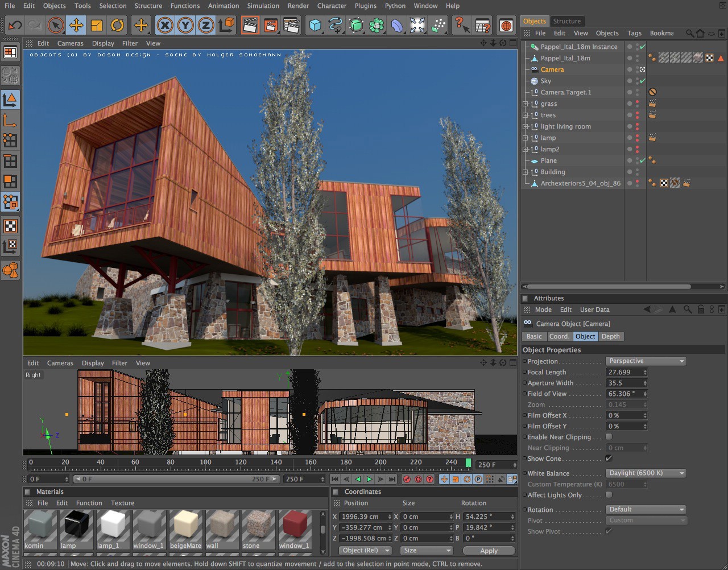The image size is (728, 570).
Task: Toggle the Sky object's green visibility check
Action: [643, 80]
